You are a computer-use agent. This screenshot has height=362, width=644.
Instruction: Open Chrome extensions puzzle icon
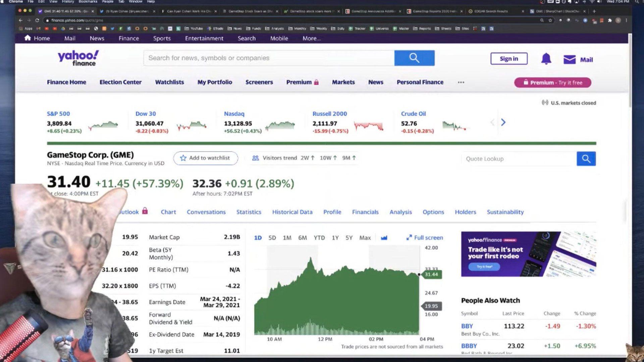pyautogui.click(x=610, y=20)
